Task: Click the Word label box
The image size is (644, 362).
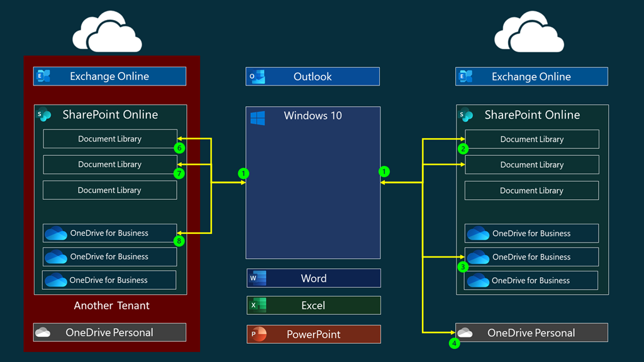Action: [x=313, y=278]
